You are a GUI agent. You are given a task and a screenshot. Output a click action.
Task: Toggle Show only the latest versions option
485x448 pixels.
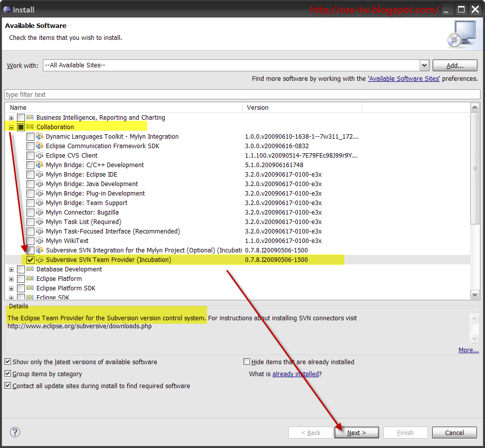coord(7,361)
